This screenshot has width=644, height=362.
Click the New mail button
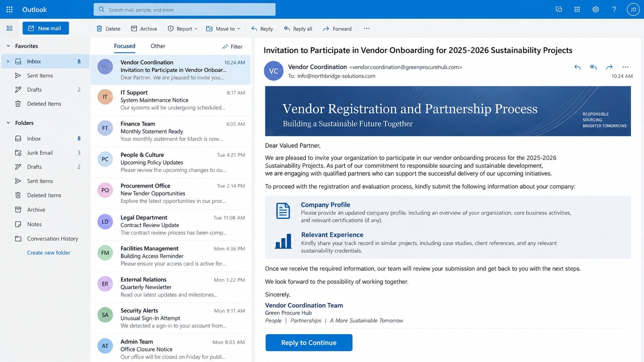[x=45, y=28]
